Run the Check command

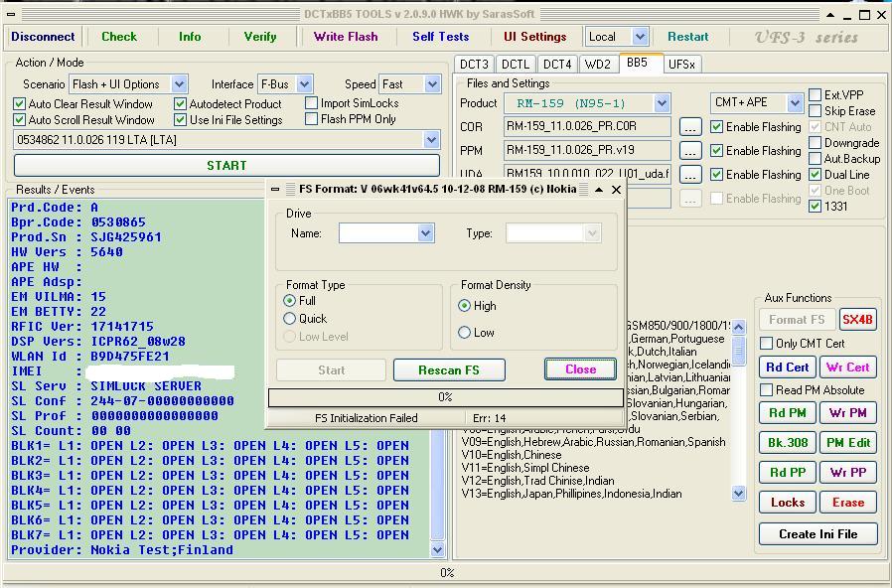[x=119, y=37]
